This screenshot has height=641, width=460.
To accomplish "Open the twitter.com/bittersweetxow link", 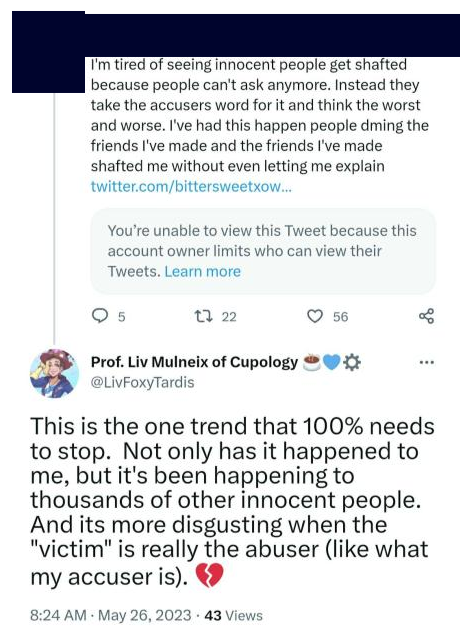I will pos(191,186).
